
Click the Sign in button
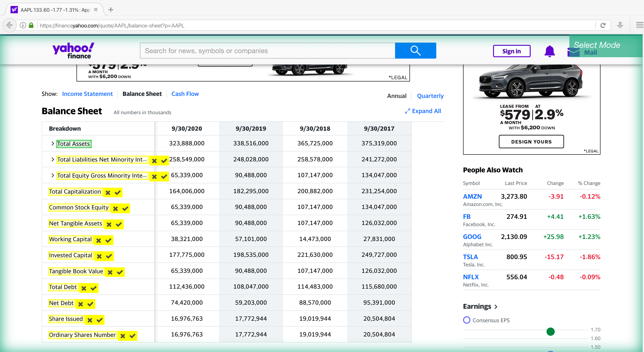(x=511, y=51)
